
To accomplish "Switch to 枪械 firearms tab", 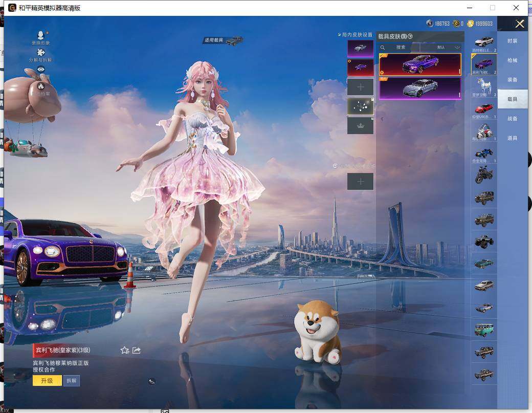I will pyautogui.click(x=513, y=60).
